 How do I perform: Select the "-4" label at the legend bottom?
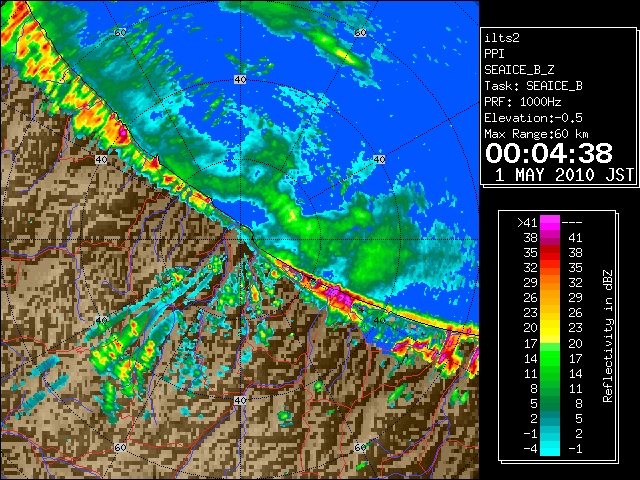click(531, 449)
